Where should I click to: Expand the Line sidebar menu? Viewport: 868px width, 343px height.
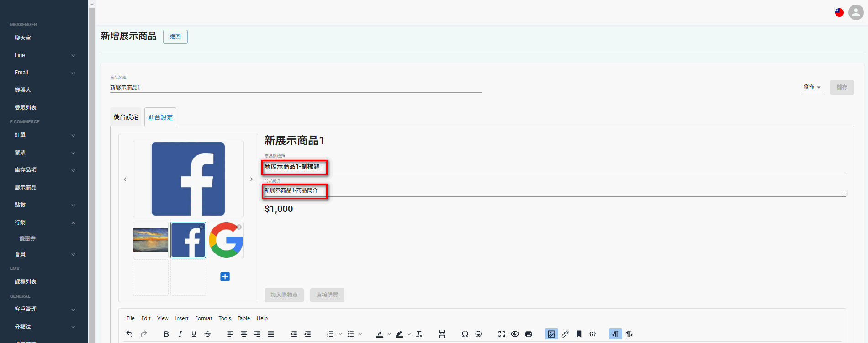coord(44,55)
